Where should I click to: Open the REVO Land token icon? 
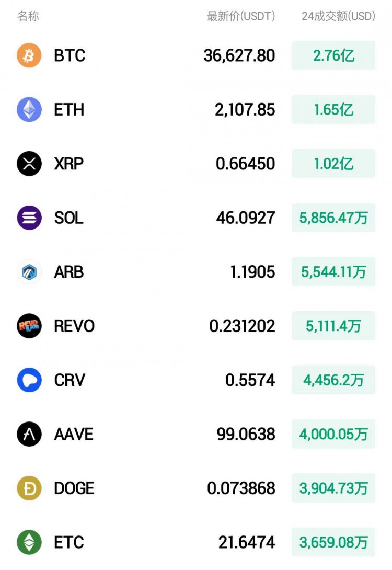(x=29, y=326)
